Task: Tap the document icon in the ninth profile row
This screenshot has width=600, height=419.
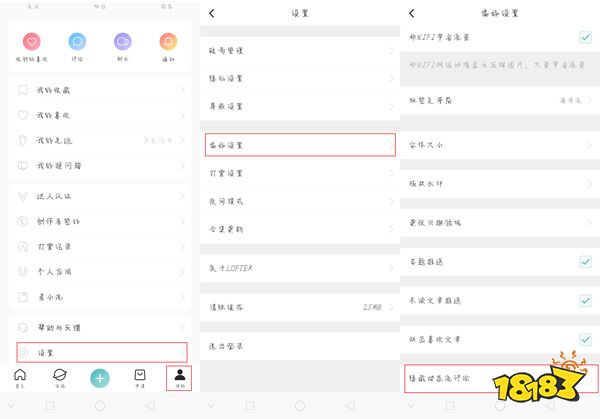Action: 23,297
